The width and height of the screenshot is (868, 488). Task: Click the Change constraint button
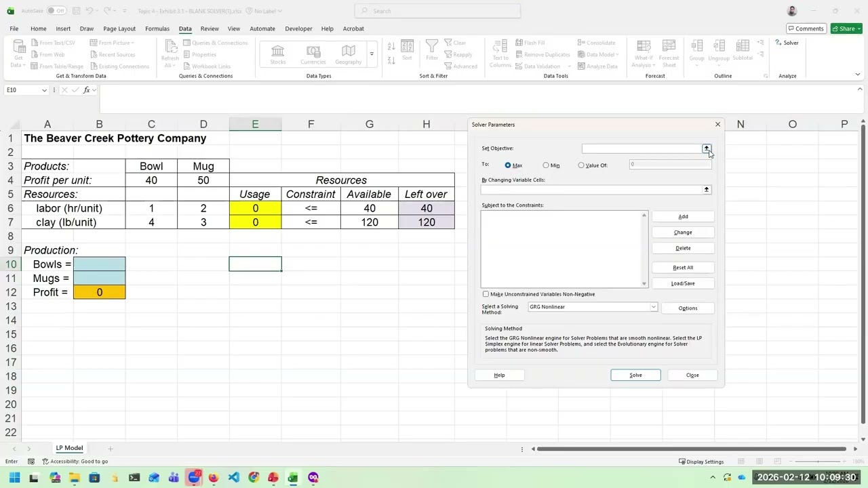(683, 232)
